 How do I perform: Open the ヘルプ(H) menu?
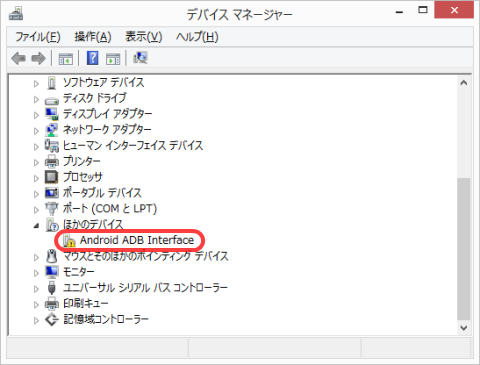click(197, 37)
